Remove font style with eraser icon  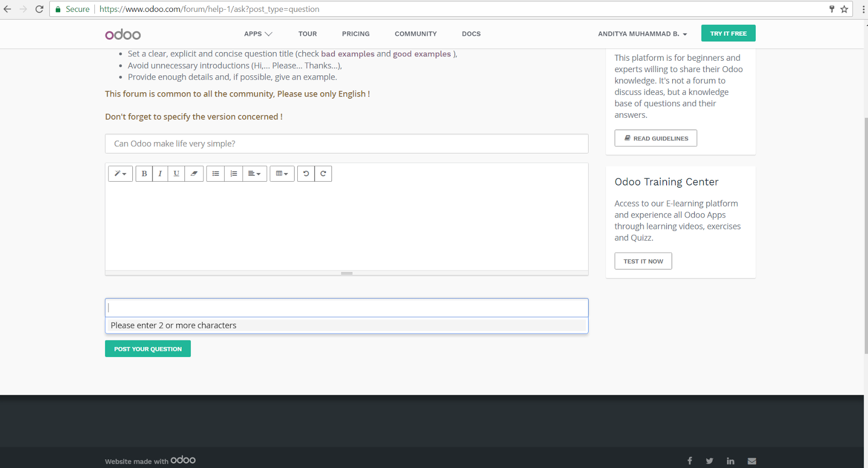point(194,174)
